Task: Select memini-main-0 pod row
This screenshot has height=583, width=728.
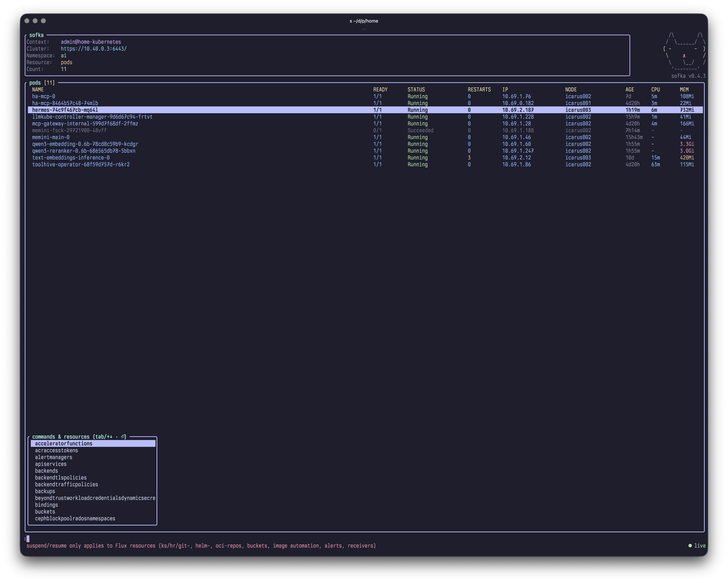Action: pyautogui.click(x=365, y=137)
